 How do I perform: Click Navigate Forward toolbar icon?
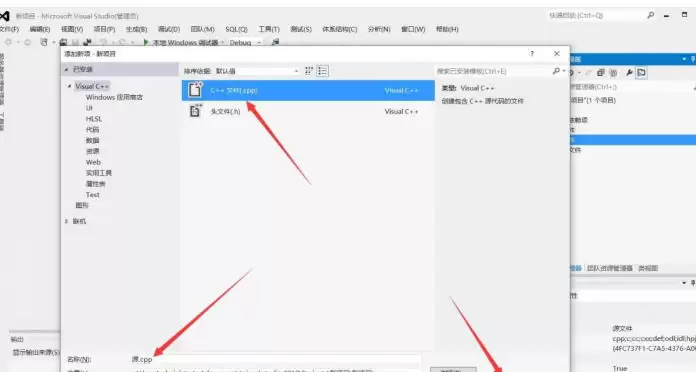(28, 43)
